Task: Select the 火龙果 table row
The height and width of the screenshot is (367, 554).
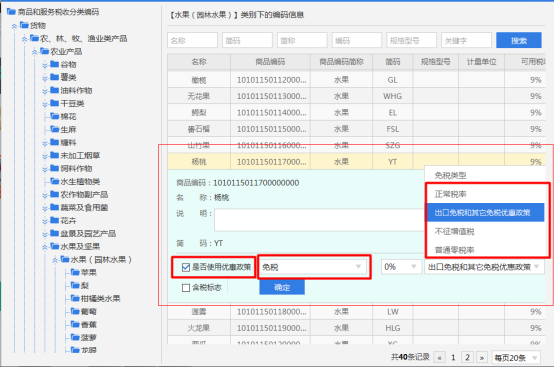Action: tap(356, 328)
